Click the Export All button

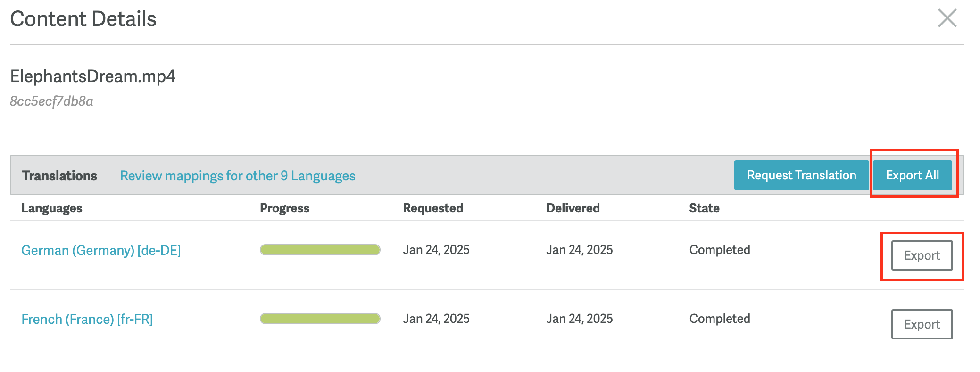[912, 175]
